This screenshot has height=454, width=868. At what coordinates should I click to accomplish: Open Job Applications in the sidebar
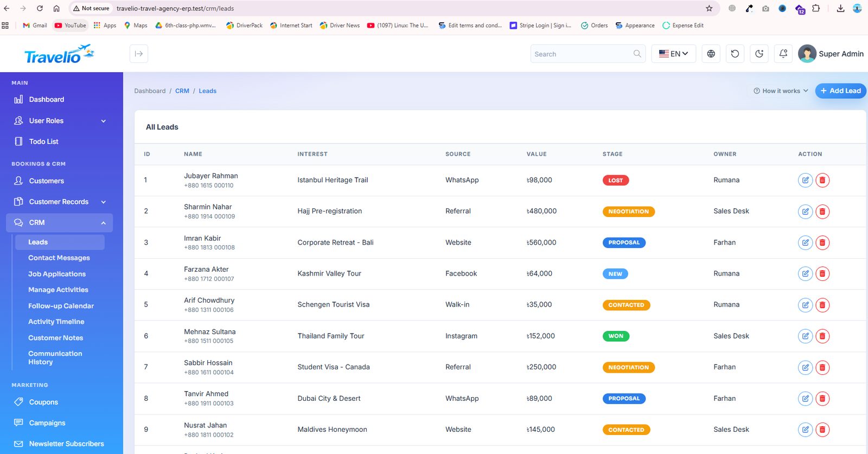pyautogui.click(x=57, y=274)
